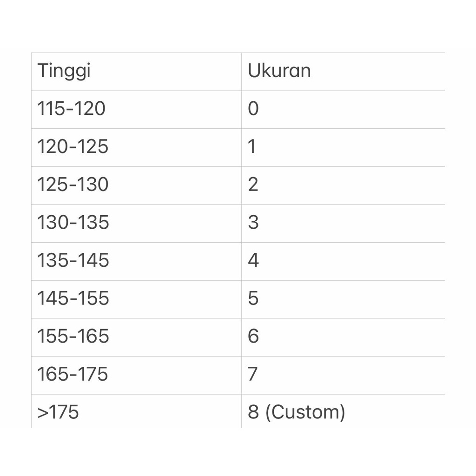Select the 115-120 height cell
The height and width of the screenshot is (476, 476).
click(x=72, y=109)
